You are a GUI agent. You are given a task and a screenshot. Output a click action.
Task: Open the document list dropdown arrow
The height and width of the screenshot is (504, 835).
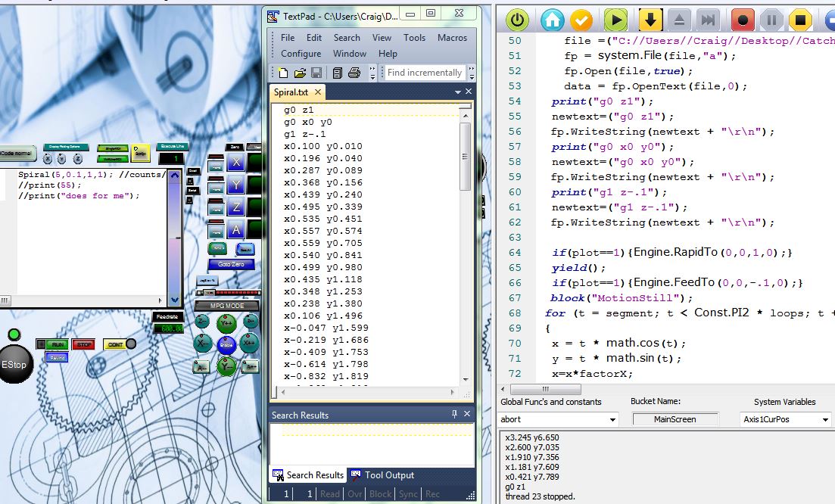pos(457,92)
